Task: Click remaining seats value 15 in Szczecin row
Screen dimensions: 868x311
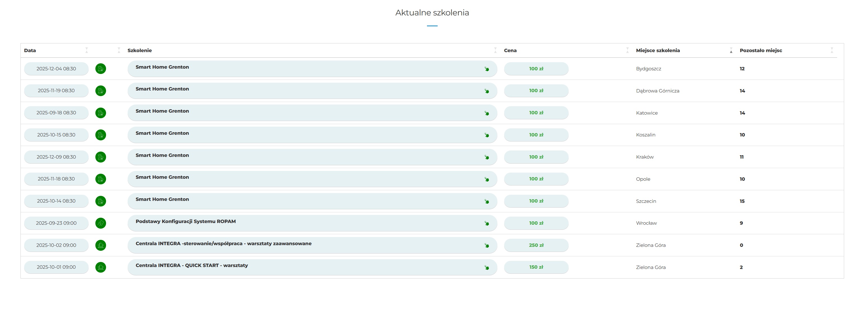Action: point(742,201)
